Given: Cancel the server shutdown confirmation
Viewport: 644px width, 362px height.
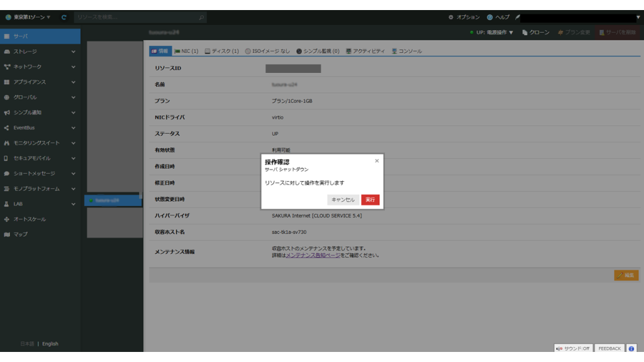Looking at the screenshot, I should coord(343,199).
